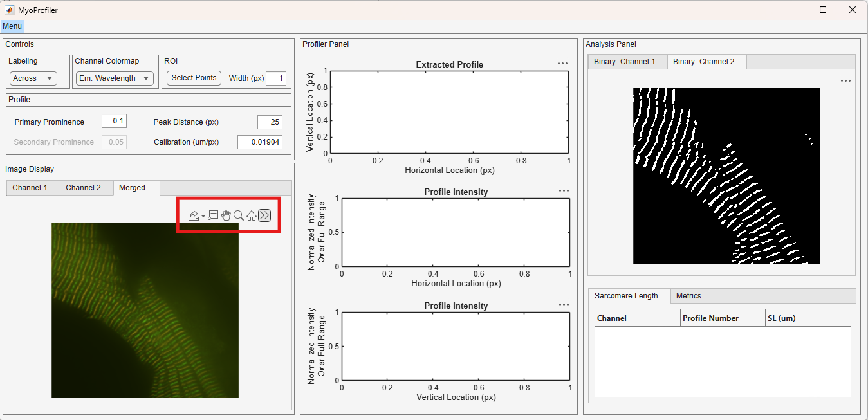Open ellipsis menu of vertical Profile Intensity plot
The height and width of the screenshot is (420, 868).
564,304
